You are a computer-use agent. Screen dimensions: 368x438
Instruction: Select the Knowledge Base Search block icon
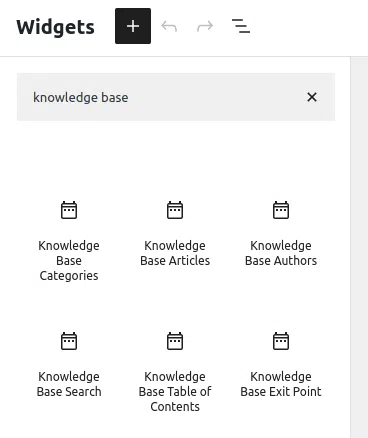[69, 341]
